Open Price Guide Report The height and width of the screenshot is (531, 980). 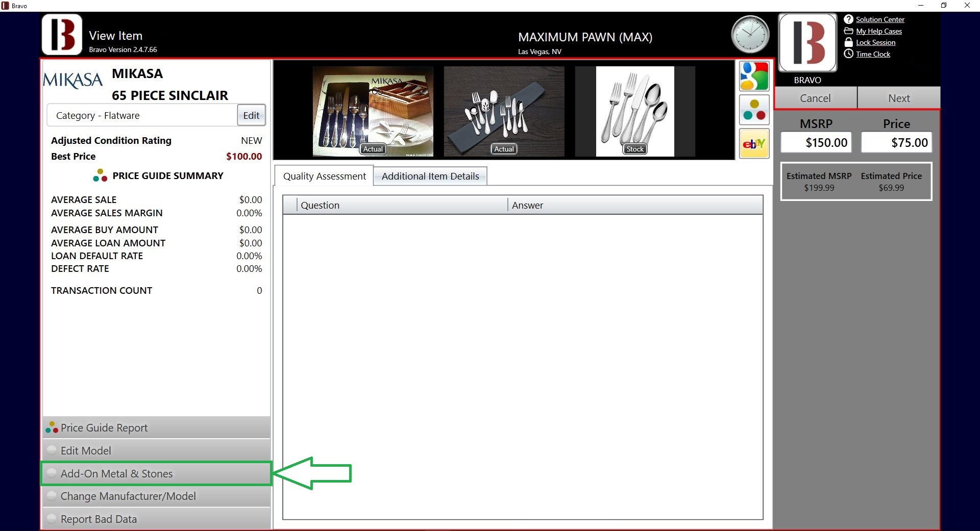[x=156, y=427]
